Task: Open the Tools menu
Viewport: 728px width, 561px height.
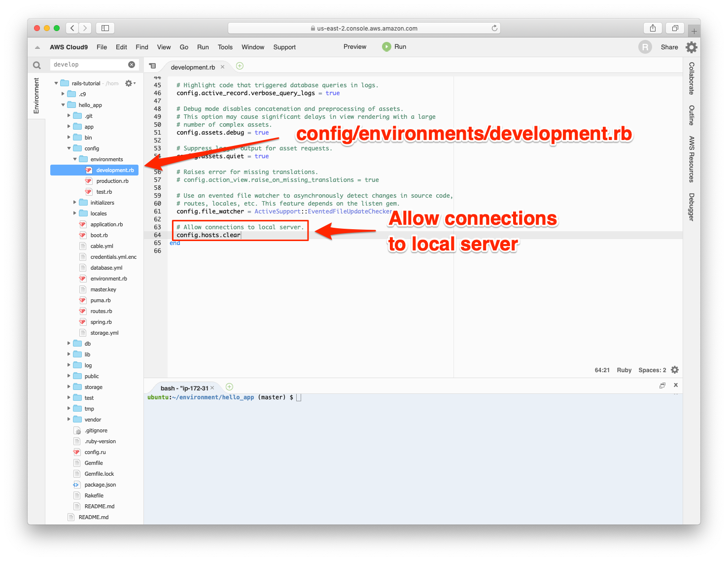Action: coord(225,47)
